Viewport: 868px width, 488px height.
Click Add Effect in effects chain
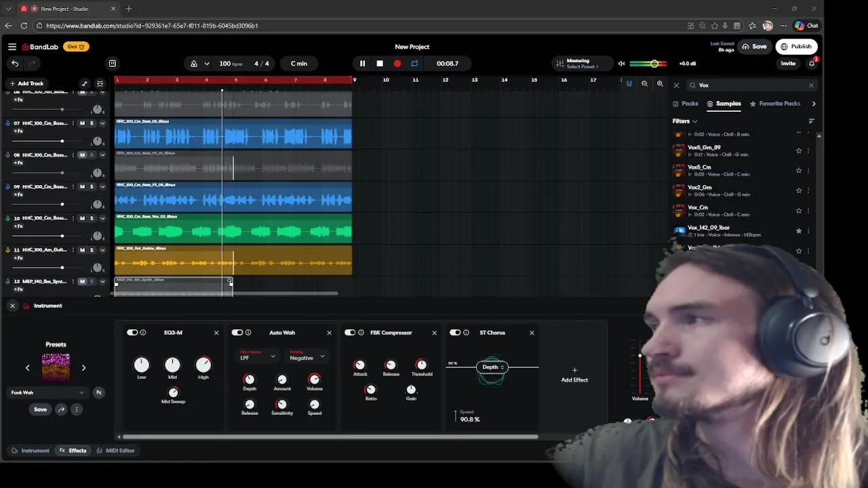point(574,375)
